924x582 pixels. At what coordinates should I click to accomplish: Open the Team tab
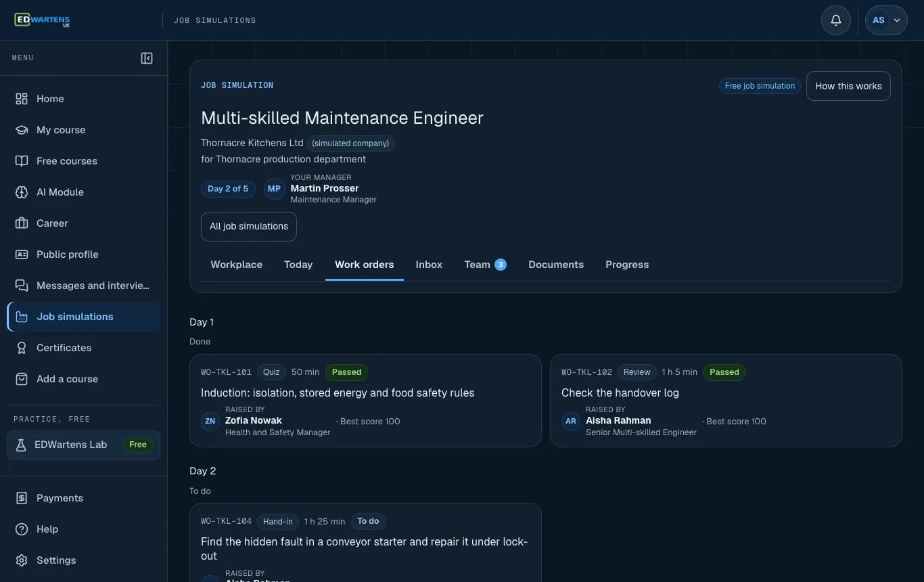(485, 265)
